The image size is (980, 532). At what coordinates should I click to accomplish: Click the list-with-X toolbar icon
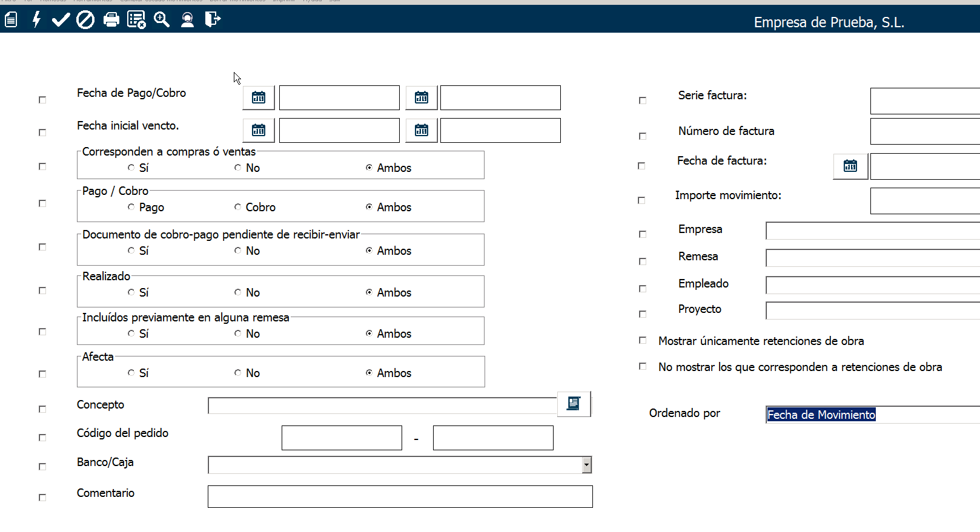[x=136, y=20]
